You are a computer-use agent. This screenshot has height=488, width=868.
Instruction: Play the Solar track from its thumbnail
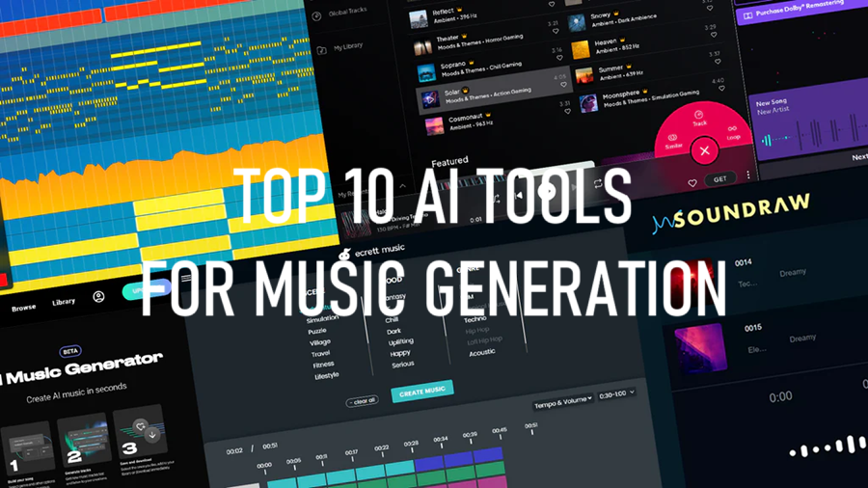point(430,99)
